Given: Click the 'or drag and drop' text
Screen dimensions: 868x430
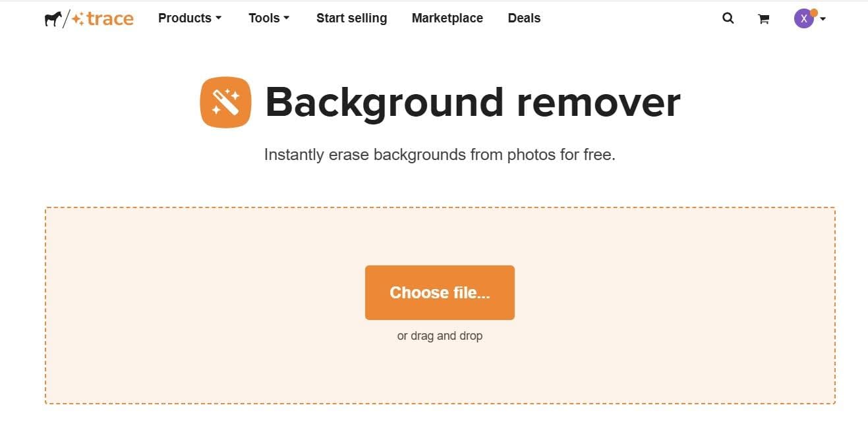Looking at the screenshot, I should [x=440, y=336].
